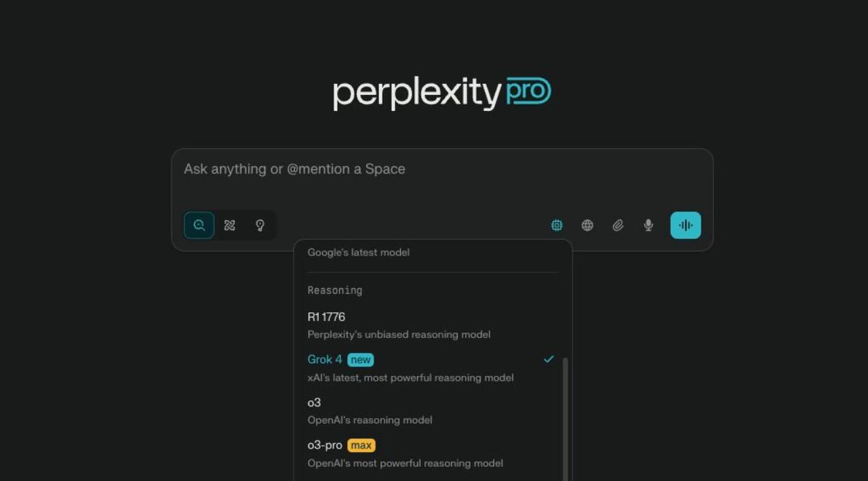This screenshot has height=481, width=868.
Task: Select the Google's latest model entry
Action: (359, 253)
